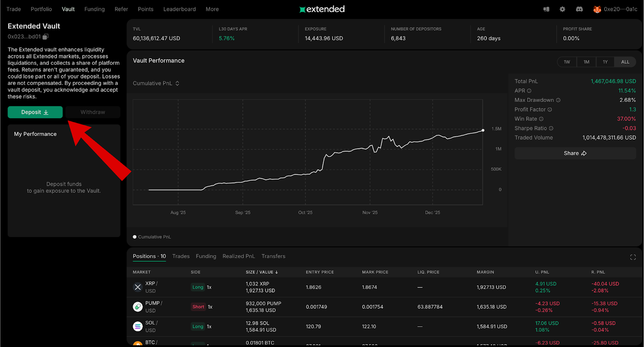This screenshot has width=644, height=347.
Task: Open Funding in the top navigation
Action: click(95, 9)
